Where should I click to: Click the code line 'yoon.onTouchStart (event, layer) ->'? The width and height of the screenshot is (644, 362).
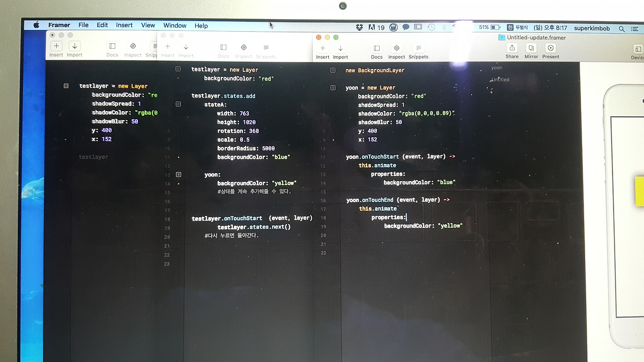[x=400, y=156]
